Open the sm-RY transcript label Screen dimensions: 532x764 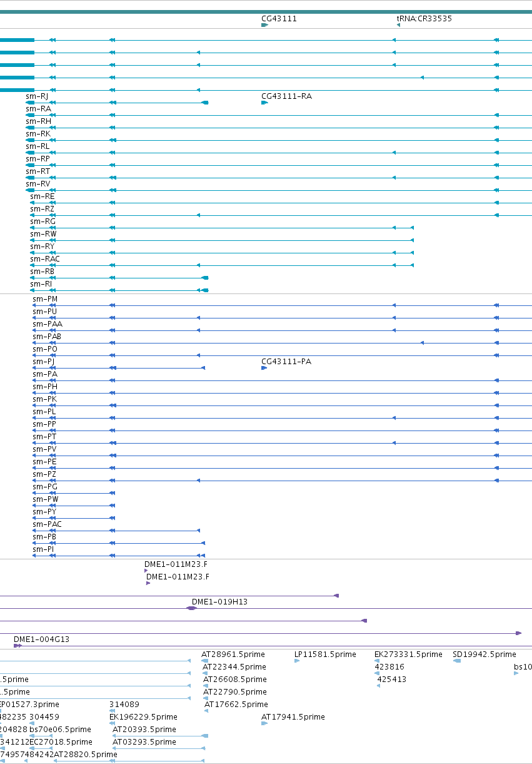click(x=43, y=247)
